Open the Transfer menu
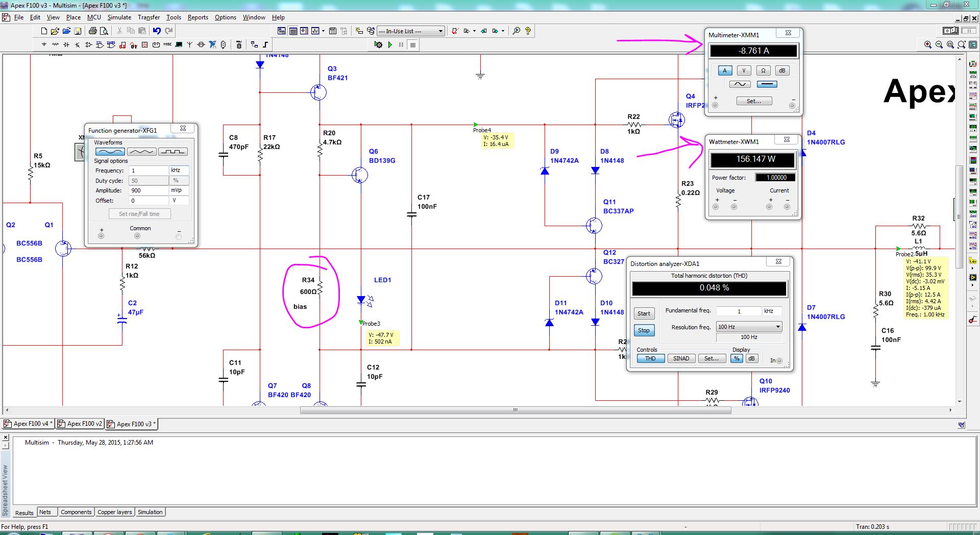Viewport: 980px width, 535px height. 149,17
